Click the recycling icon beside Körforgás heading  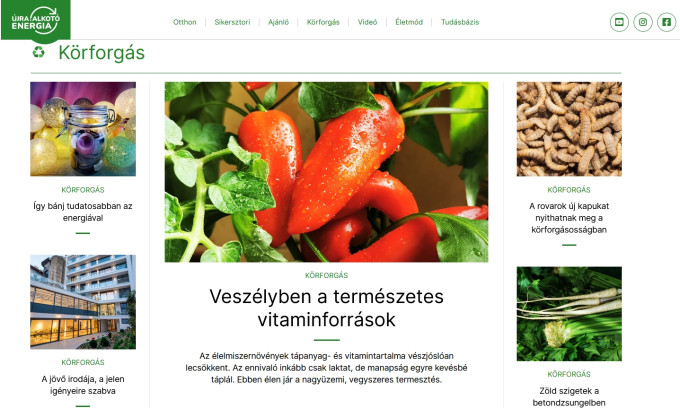point(39,52)
